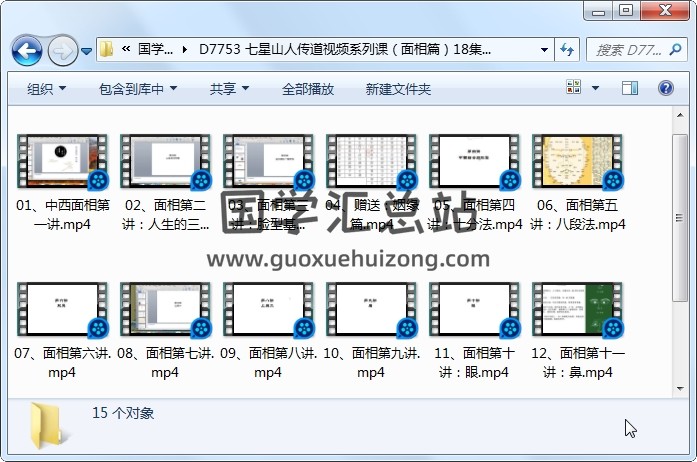Screen dimensions: 697x462
Task: Open the 包含到库中 menu
Action: 138,89
